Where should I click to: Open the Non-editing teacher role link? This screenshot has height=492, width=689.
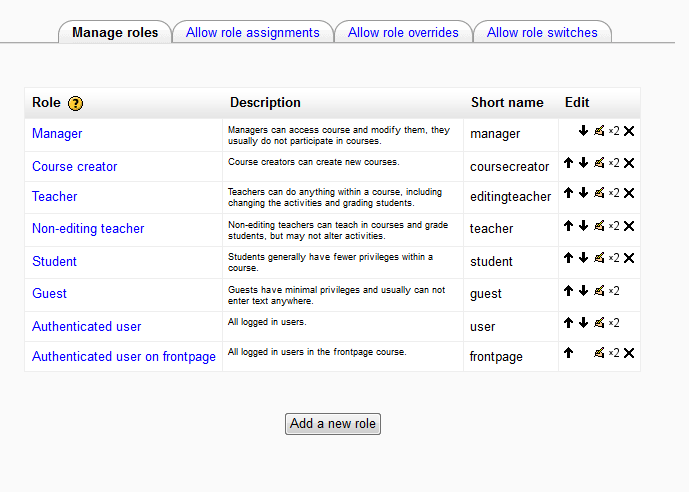pyautogui.click(x=88, y=229)
